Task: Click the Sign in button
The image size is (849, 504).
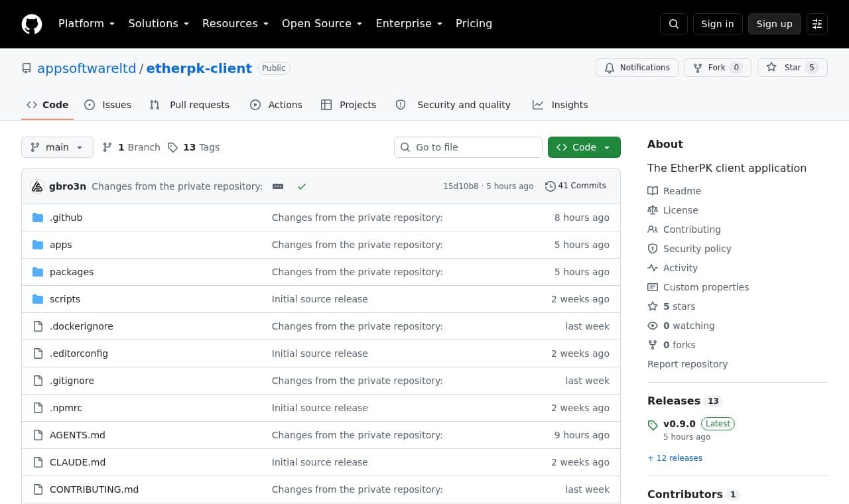Action: 718,24
